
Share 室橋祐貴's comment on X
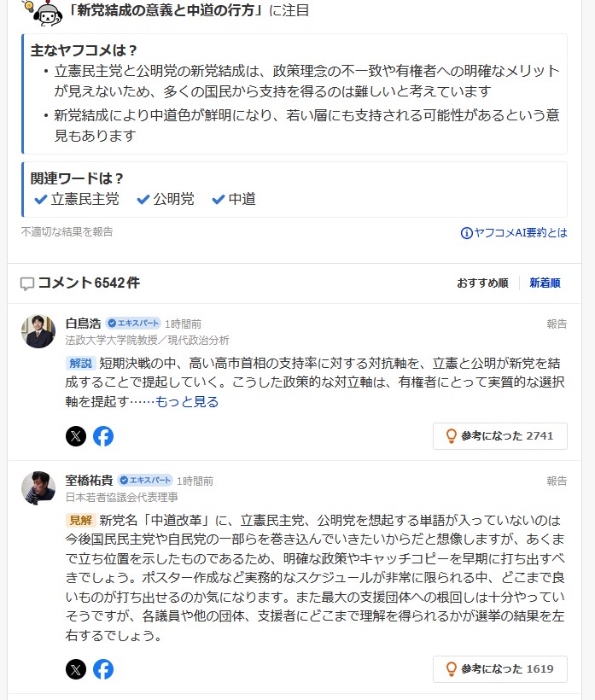(76, 669)
